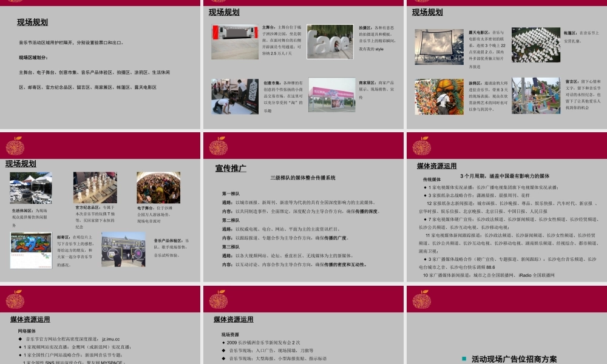The height and width of the screenshot is (364, 607).
Task: Click 现场规划 title above the 露天电影区 photo
Action: [427, 12]
